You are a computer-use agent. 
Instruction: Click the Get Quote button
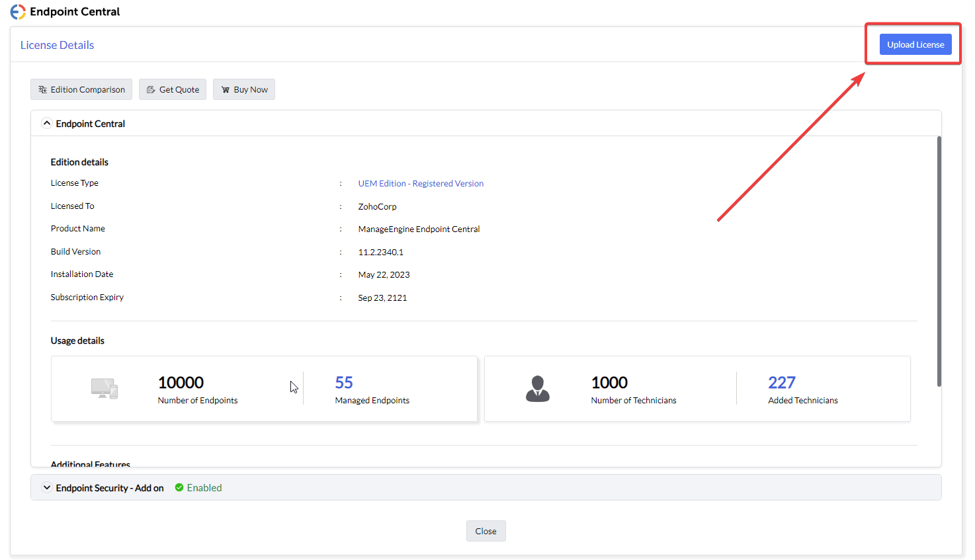[173, 89]
